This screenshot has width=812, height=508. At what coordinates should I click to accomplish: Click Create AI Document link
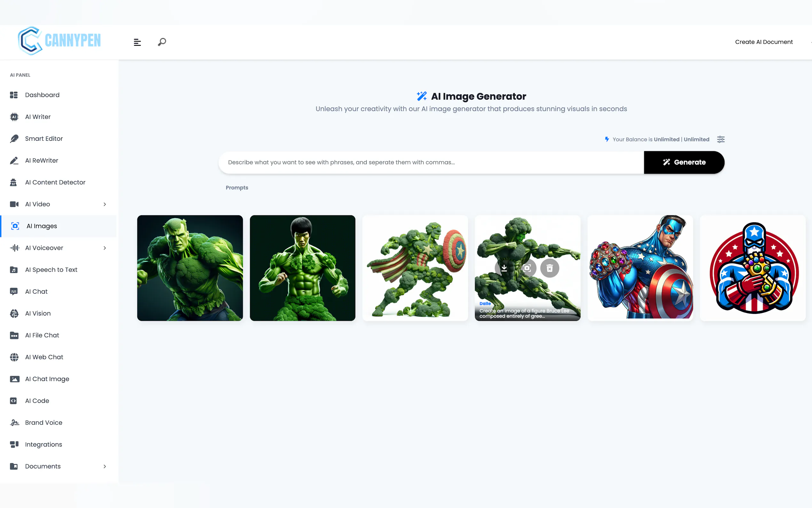pos(764,42)
